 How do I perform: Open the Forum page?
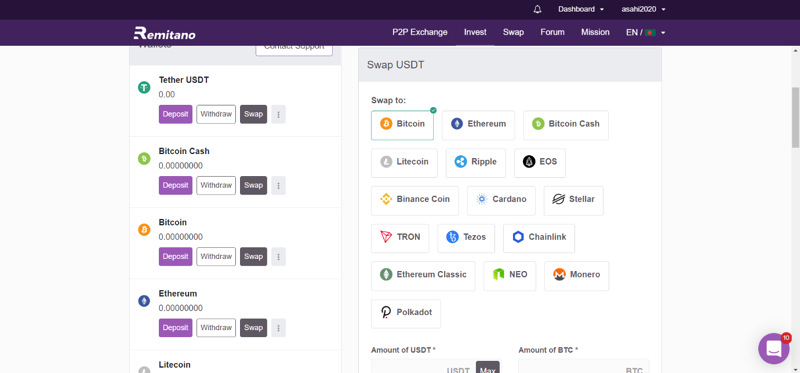pos(553,32)
